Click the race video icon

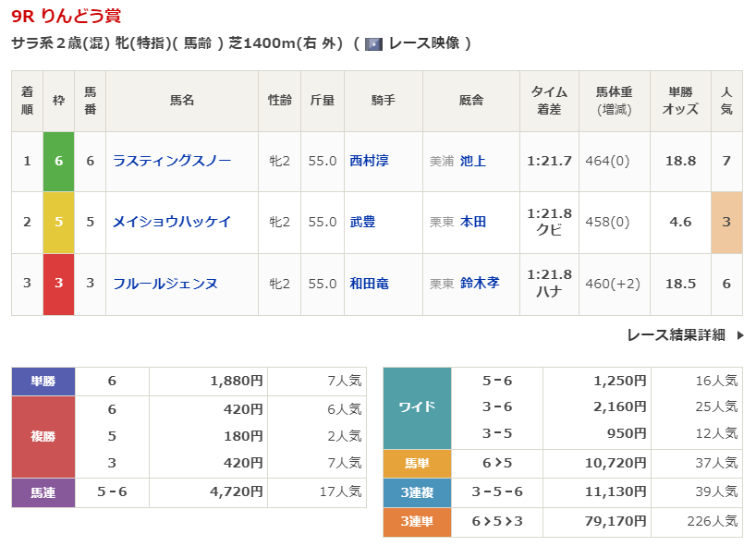pos(373,43)
